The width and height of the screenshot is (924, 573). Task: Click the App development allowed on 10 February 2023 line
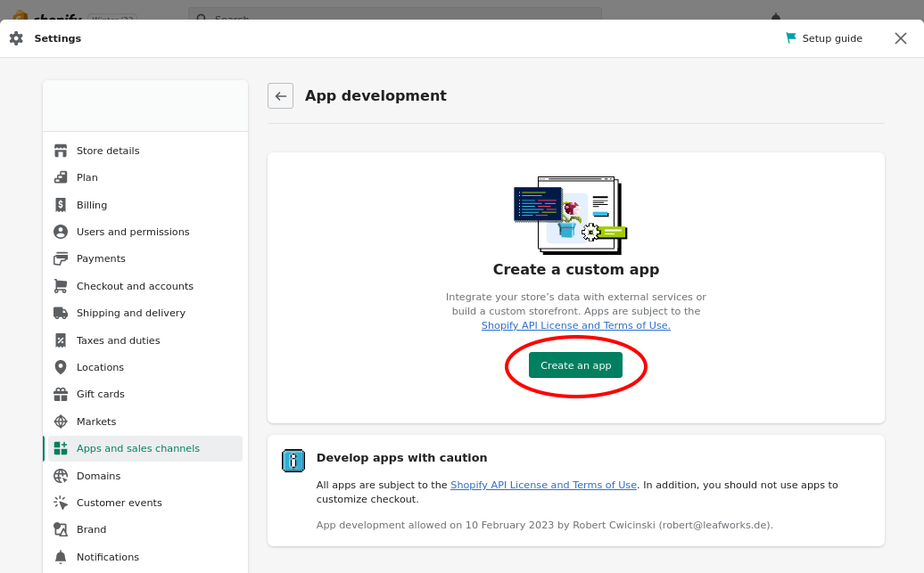coord(544,525)
